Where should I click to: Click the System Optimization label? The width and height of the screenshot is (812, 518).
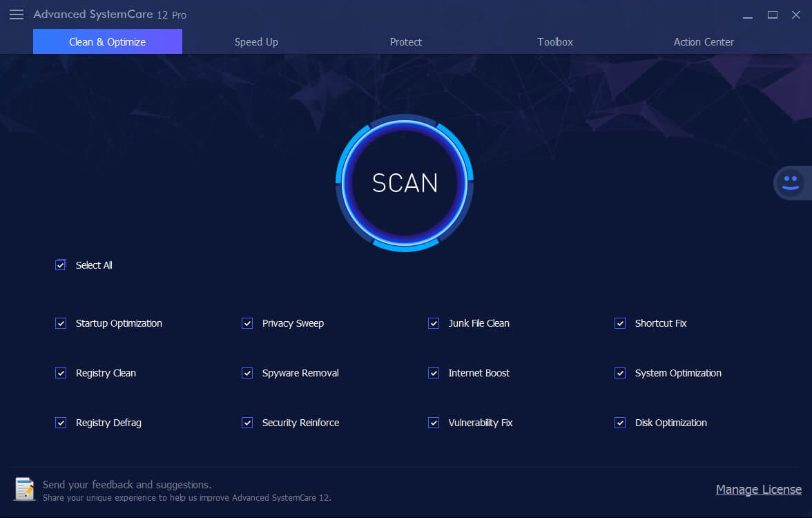pyautogui.click(x=678, y=373)
